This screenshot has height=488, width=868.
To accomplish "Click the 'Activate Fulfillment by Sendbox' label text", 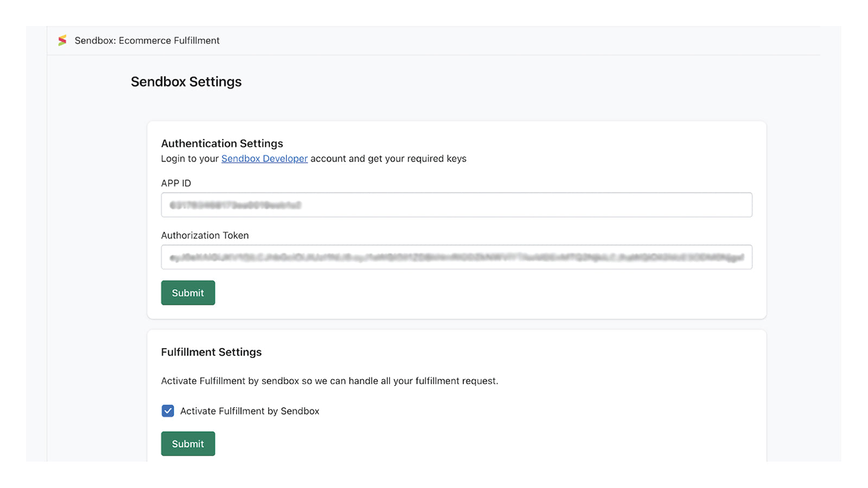I will 250,411.
